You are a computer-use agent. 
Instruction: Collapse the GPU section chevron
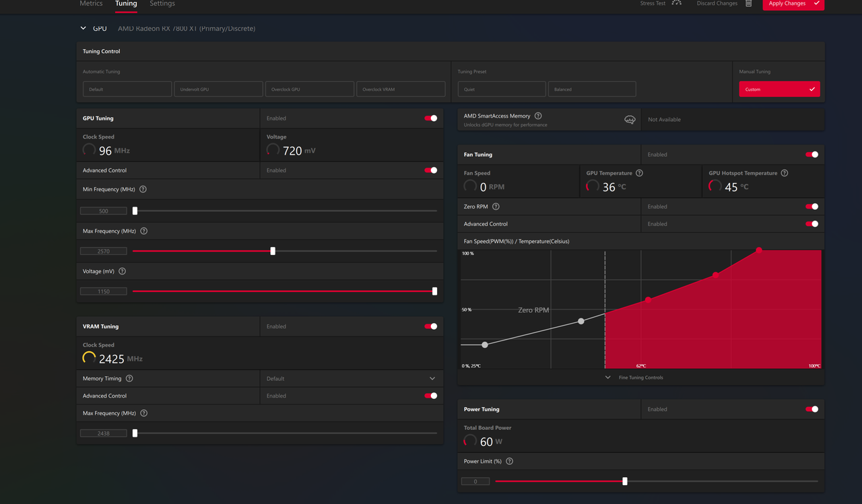point(84,28)
